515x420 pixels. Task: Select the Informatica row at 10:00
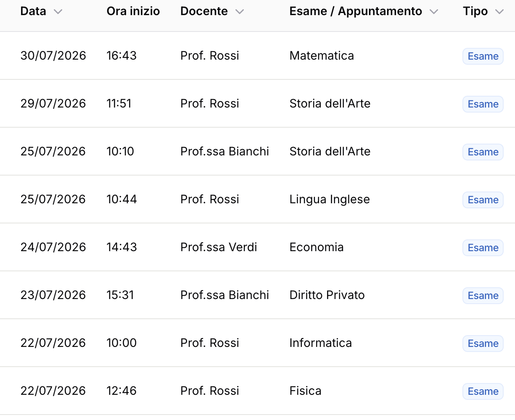[x=257, y=343]
